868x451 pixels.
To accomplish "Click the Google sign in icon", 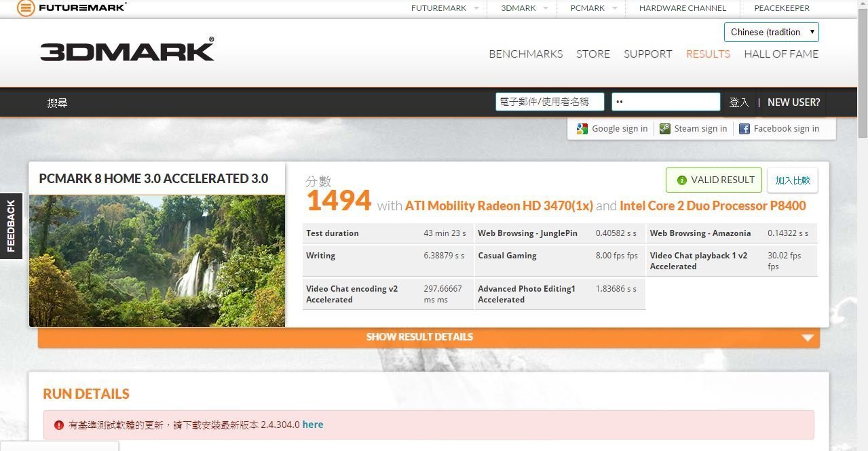I will (582, 129).
